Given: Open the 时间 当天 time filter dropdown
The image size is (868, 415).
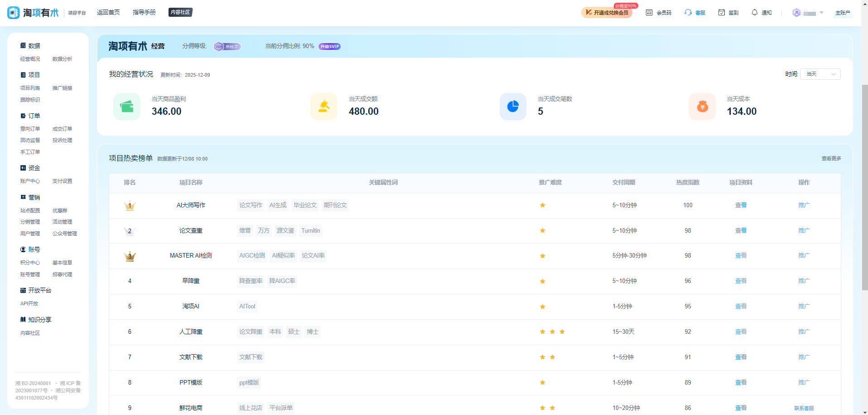Looking at the screenshot, I should click(x=820, y=74).
